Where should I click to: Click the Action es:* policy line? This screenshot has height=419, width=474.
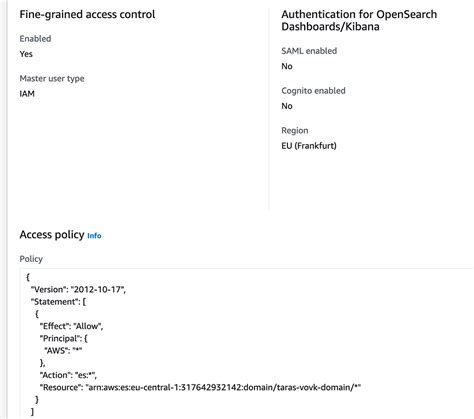(68, 375)
